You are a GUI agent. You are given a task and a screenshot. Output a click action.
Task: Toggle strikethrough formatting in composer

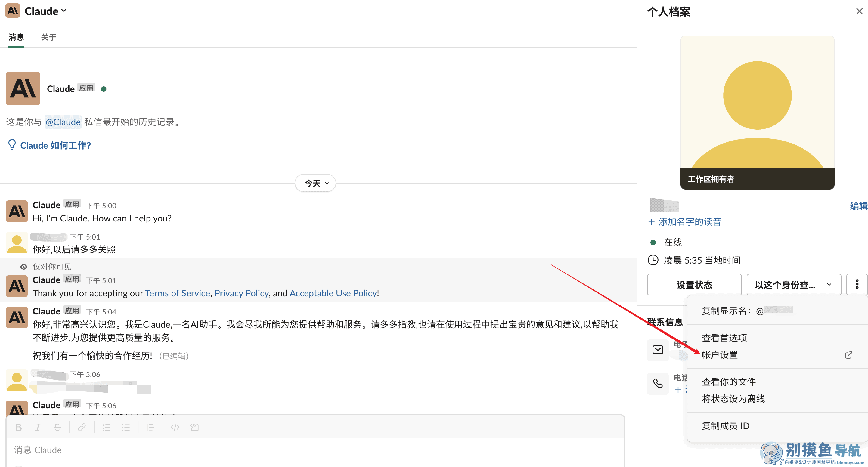57,427
